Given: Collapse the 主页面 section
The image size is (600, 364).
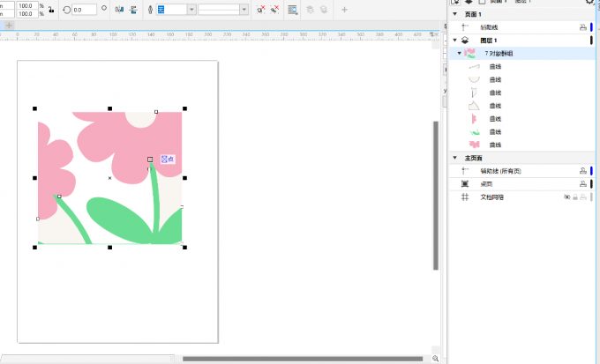Looking at the screenshot, I should [x=454, y=158].
